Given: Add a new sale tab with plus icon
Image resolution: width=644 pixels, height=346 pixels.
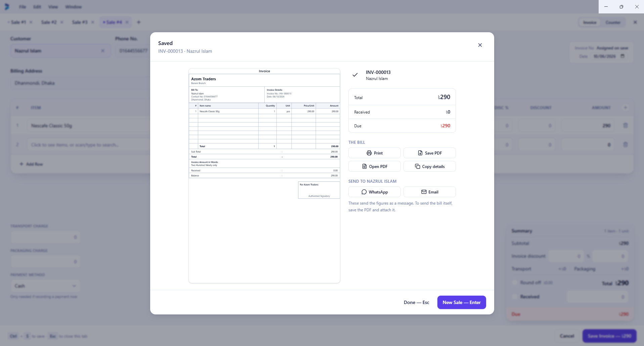Looking at the screenshot, I should [x=138, y=22].
